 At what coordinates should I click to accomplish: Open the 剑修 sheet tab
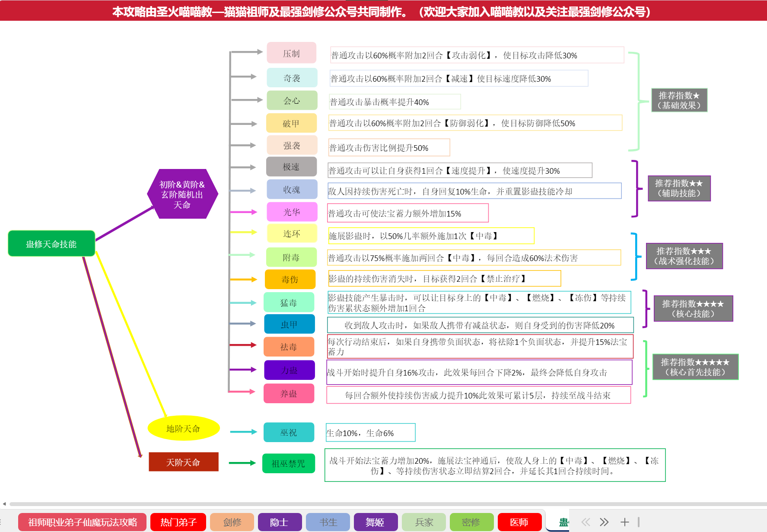coord(232,522)
